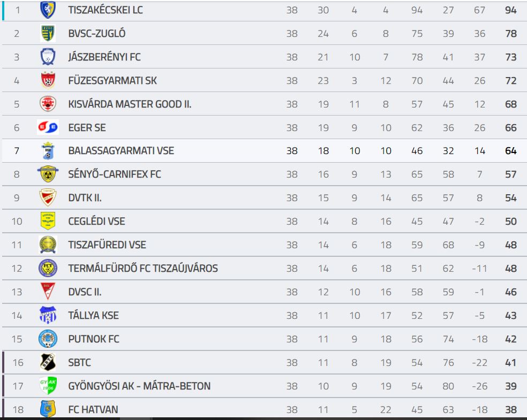Click the DVTK II. shield logo
The height and width of the screenshot is (420, 527).
48,197
